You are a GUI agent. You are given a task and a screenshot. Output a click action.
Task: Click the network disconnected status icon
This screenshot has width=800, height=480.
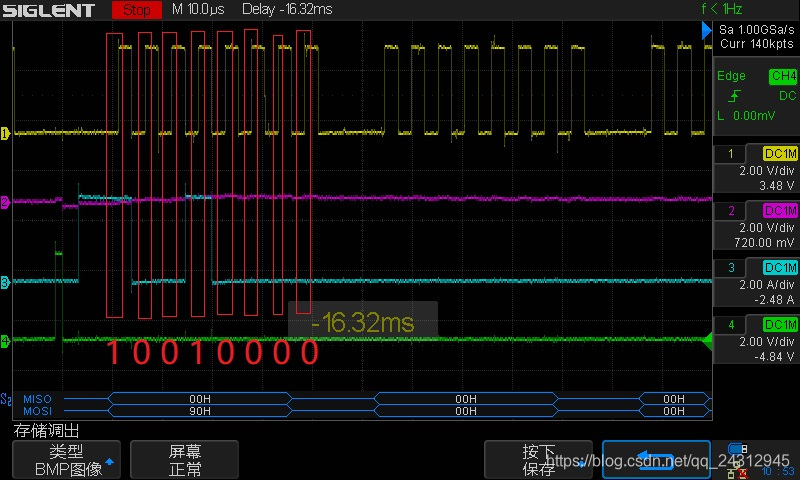(738, 472)
